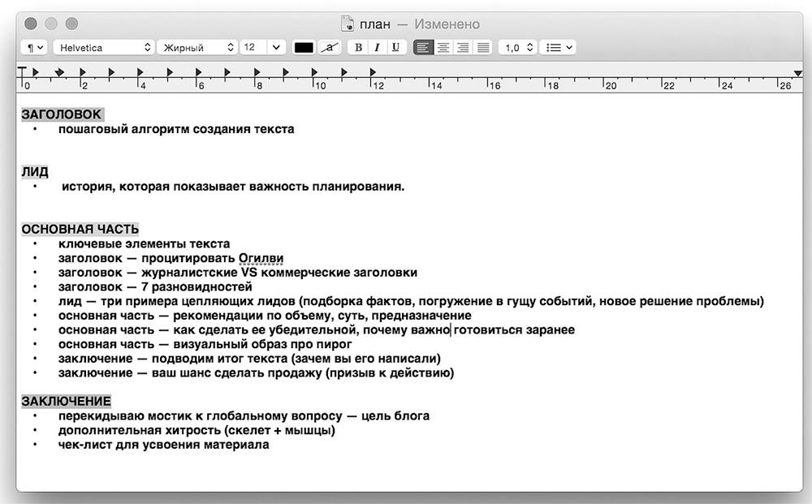The width and height of the screenshot is (812, 504).
Task: Click the document icon in title bar
Action: pos(348,24)
